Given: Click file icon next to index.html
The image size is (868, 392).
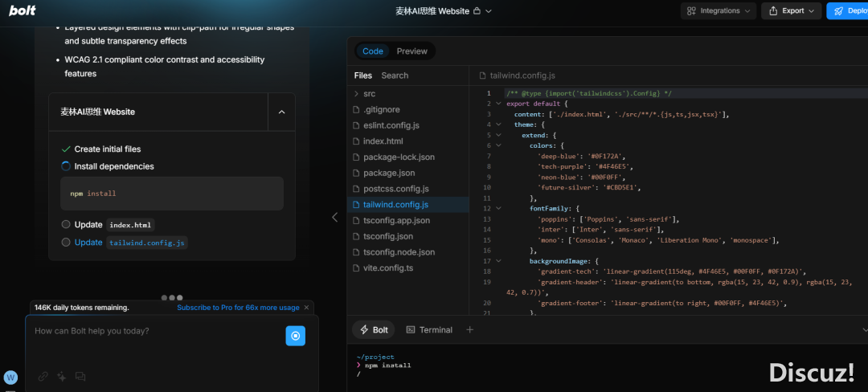Looking at the screenshot, I should coord(356,141).
